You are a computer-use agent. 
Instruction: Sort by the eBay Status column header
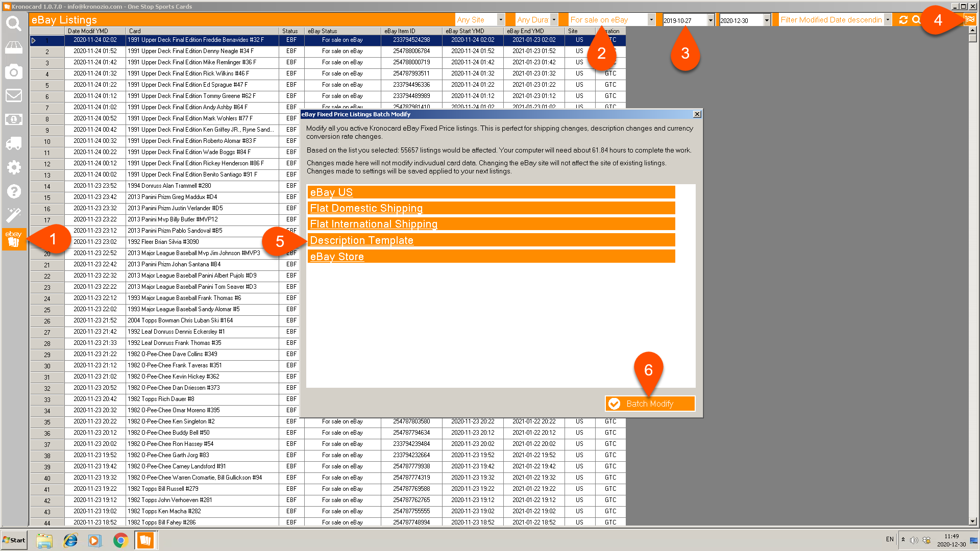tap(343, 31)
